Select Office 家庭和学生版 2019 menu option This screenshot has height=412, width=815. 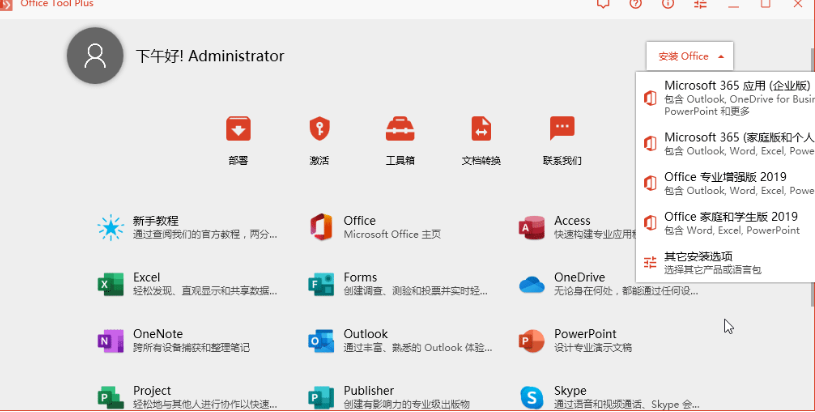pos(730,222)
